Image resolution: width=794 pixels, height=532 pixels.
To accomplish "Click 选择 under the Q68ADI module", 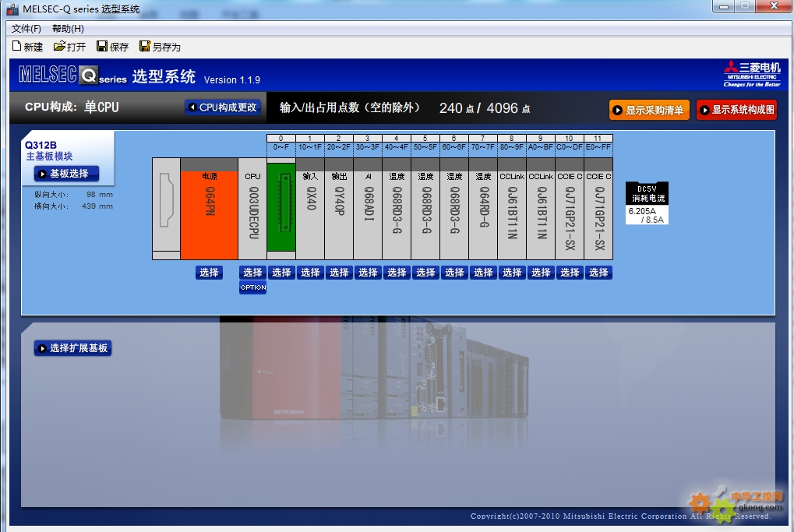I will click(x=368, y=273).
